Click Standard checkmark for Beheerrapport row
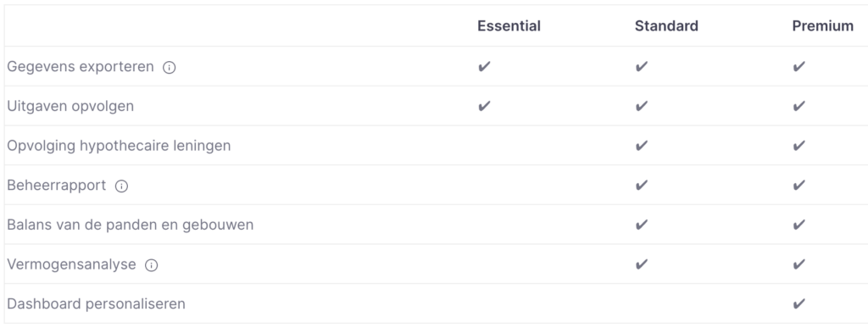This screenshot has height=328, width=868. 642,185
